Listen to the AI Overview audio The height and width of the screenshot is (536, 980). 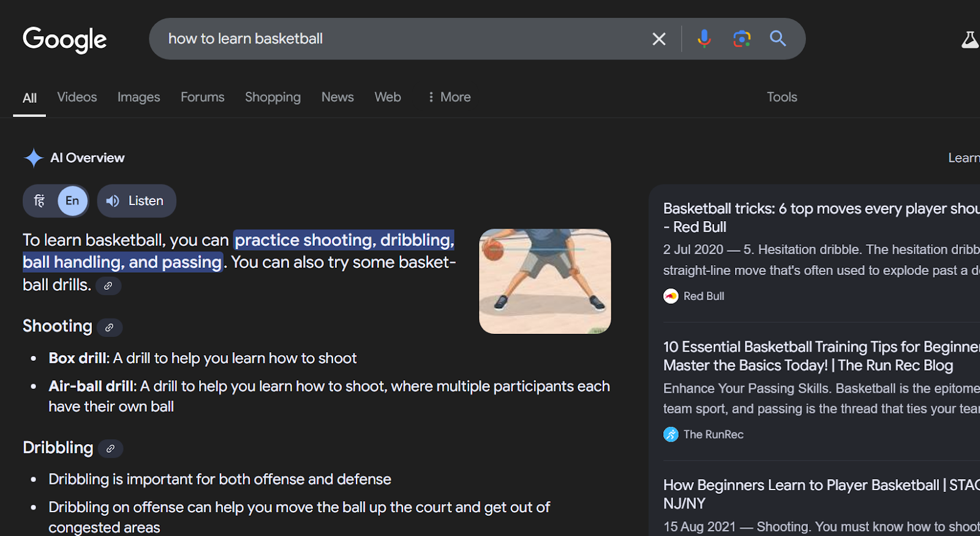pos(137,201)
